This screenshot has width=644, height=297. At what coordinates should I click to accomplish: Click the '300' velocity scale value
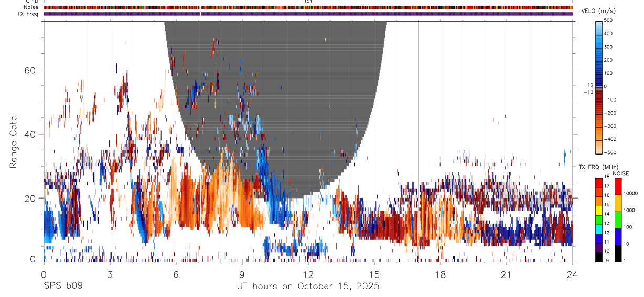609,47
